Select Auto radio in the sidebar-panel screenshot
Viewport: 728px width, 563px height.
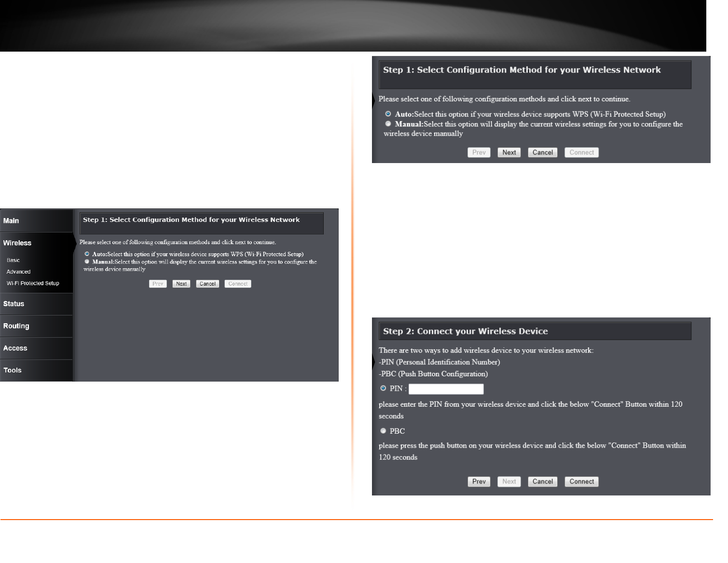pyautogui.click(x=87, y=254)
